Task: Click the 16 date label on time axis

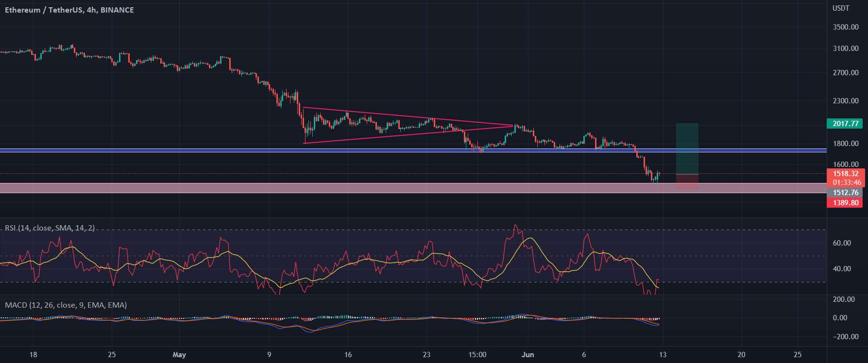Action: (347, 355)
